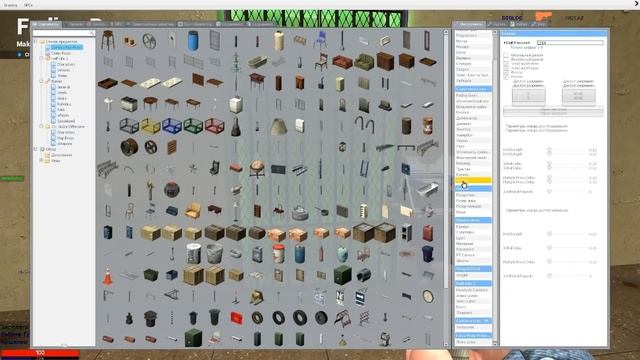Open the first spawn menu tab
The width and height of the screenshot is (640, 360).
coord(48,24)
